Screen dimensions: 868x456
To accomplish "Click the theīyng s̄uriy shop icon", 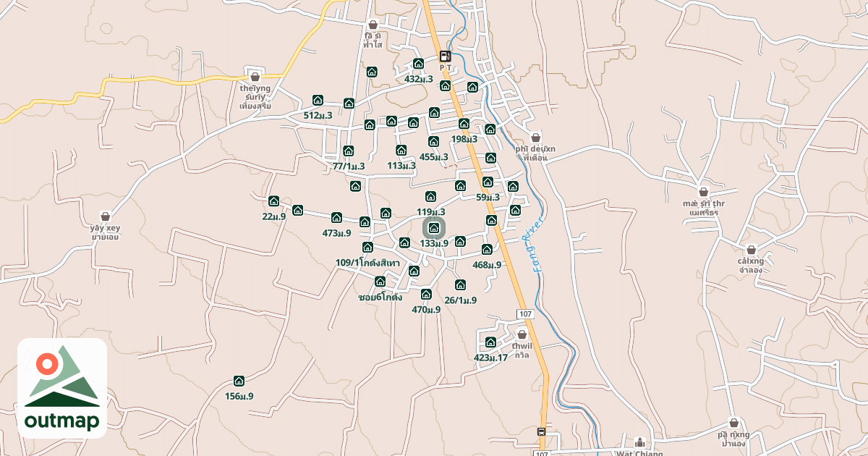I will (x=255, y=77).
